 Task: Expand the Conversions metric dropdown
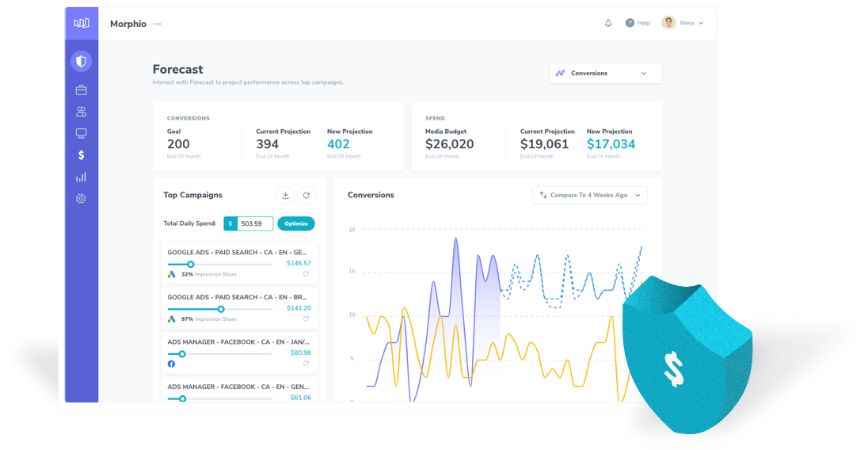(606, 73)
